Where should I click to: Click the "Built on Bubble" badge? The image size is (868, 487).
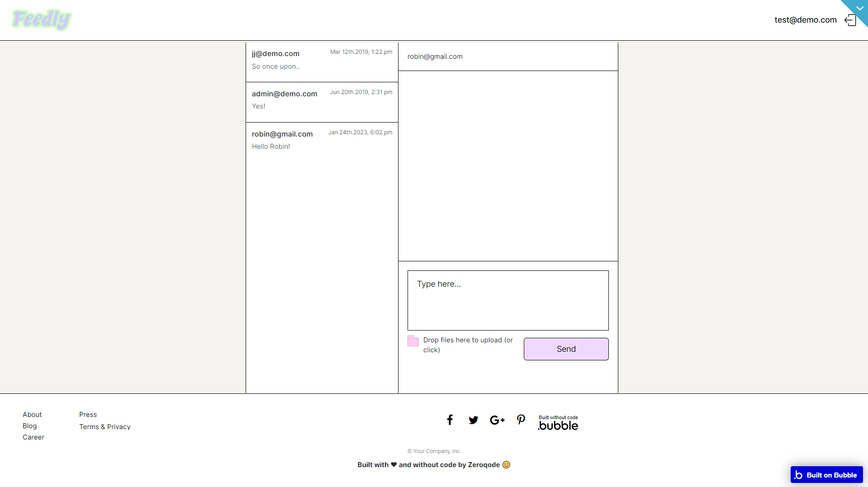[x=826, y=475]
